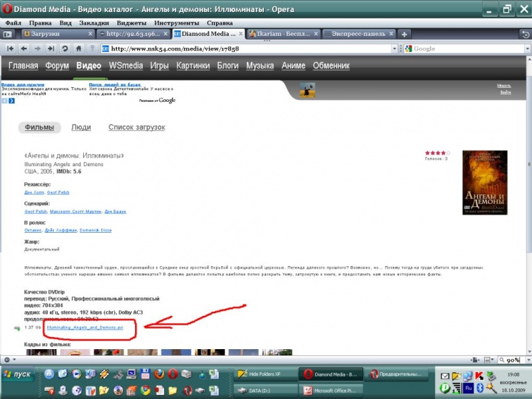Click the Reload page icon
532x399 pixels.
(65, 49)
